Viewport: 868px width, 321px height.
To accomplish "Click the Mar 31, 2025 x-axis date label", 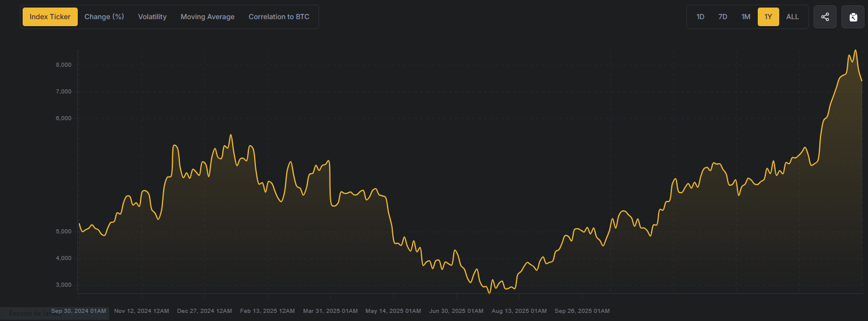I will point(331,311).
